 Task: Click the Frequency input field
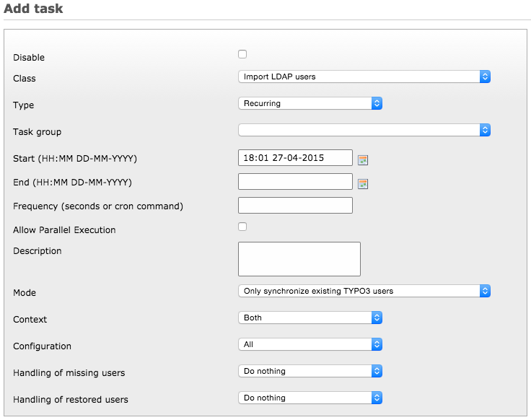click(x=295, y=206)
